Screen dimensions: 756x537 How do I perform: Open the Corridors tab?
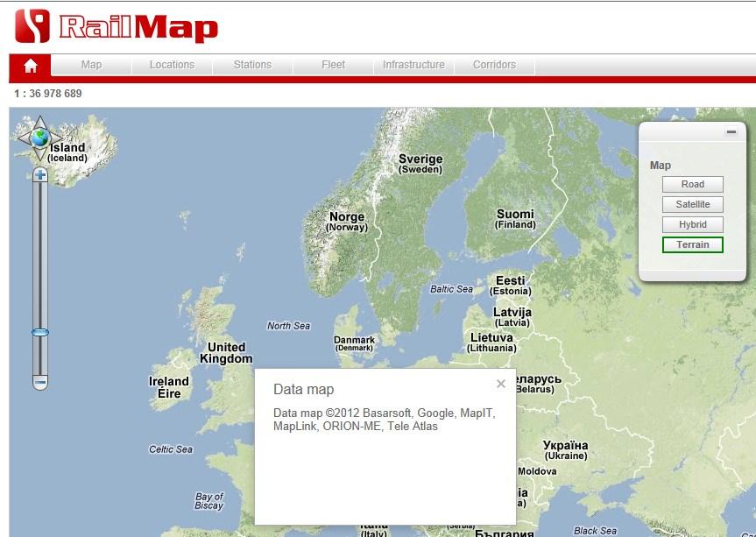[x=494, y=65]
